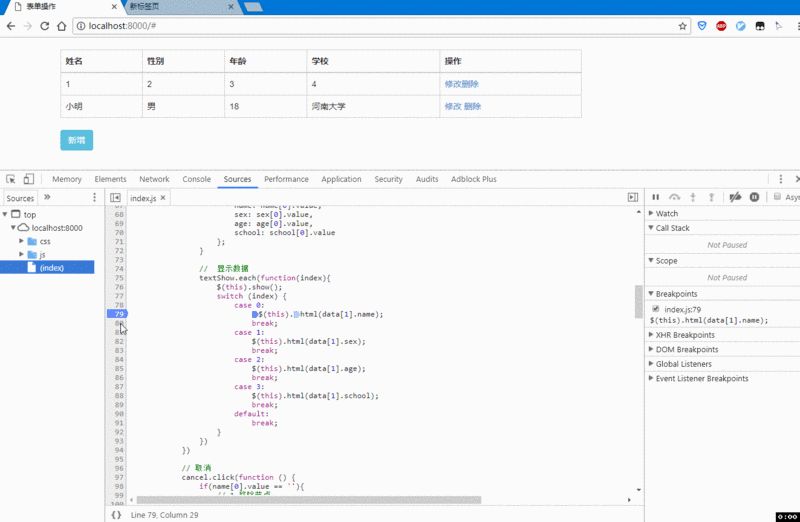800x522 pixels.
Task: Hide the file navigator pane
Action: point(115,198)
